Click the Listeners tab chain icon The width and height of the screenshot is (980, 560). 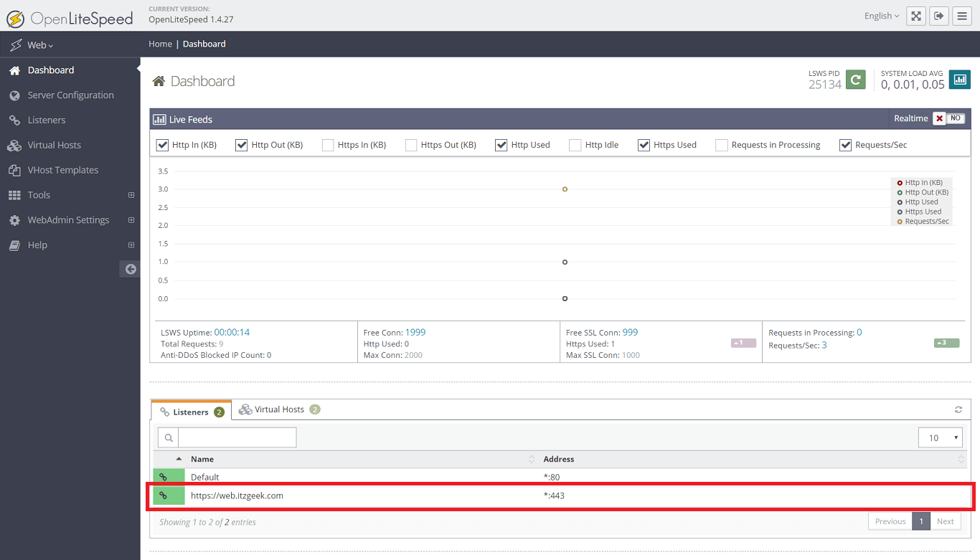pyautogui.click(x=165, y=412)
